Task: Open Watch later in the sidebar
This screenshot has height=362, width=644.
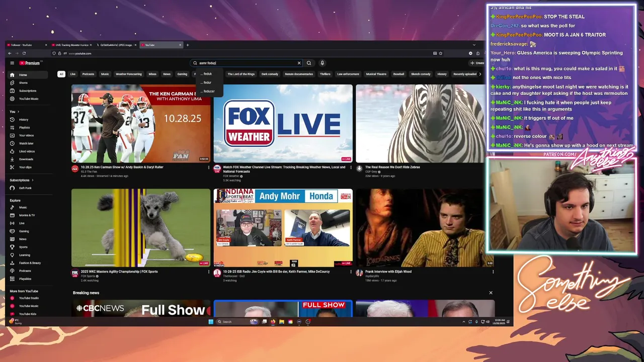Action: pos(26,143)
